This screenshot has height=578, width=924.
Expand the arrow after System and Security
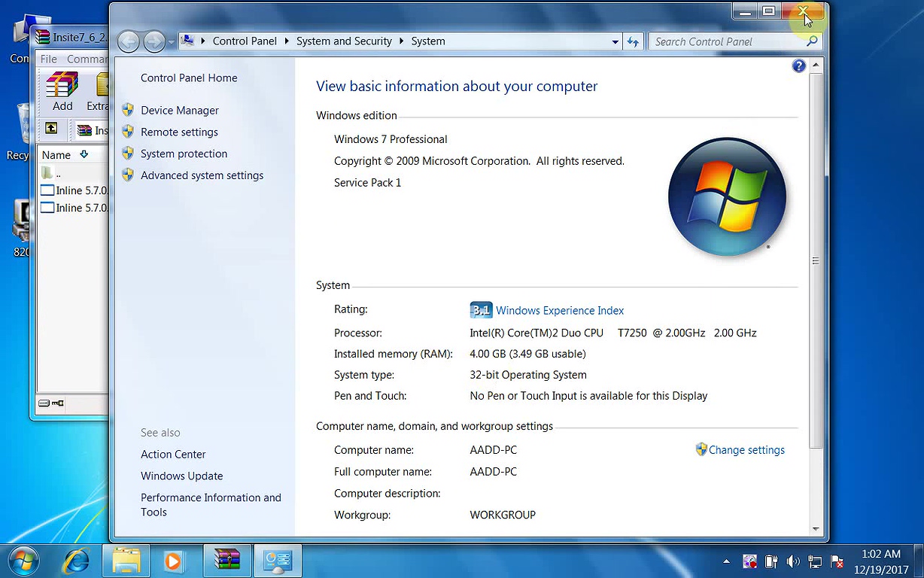point(401,41)
